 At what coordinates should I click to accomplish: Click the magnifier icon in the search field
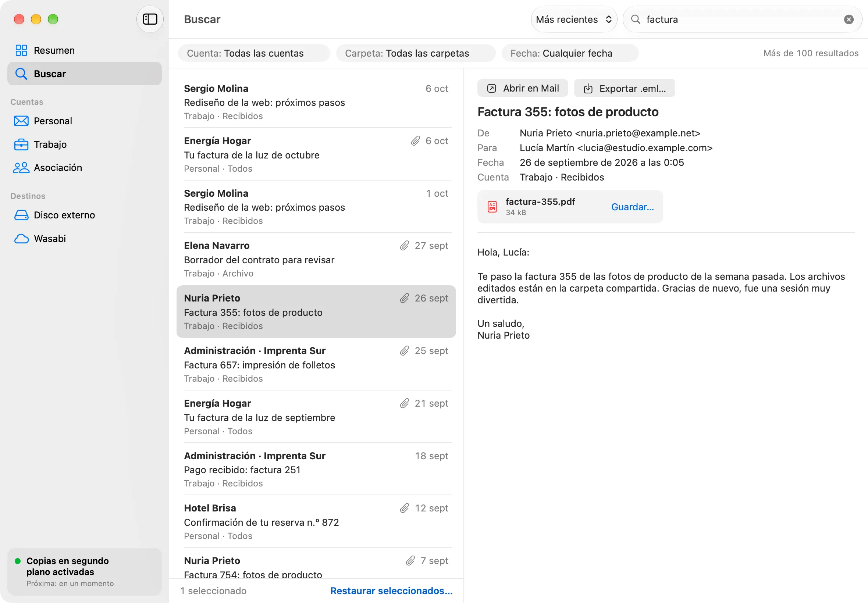tap(636, 19)
